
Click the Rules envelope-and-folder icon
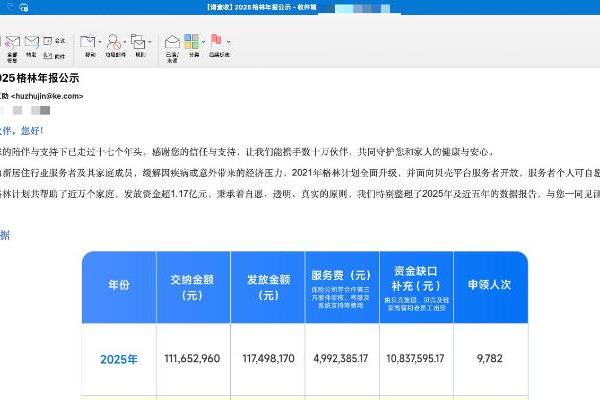(138, 41)
